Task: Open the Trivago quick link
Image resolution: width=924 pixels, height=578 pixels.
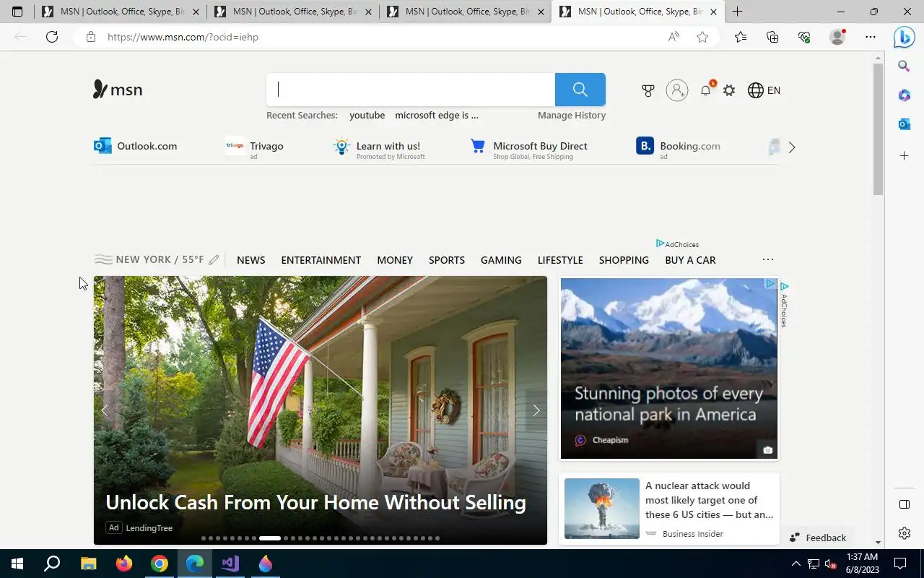Action: click(x=254, y=147)
